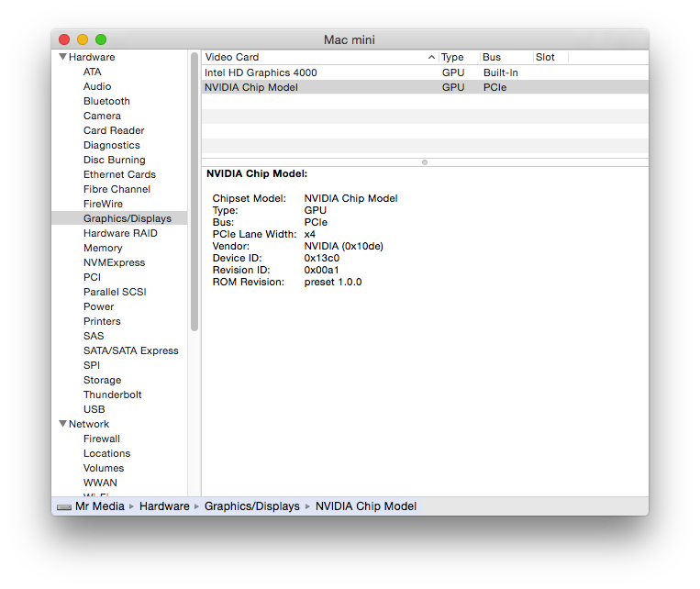The width and height of the screenshot is (700, 589).
Task: Select Firewall under Network
Action: 102,439
